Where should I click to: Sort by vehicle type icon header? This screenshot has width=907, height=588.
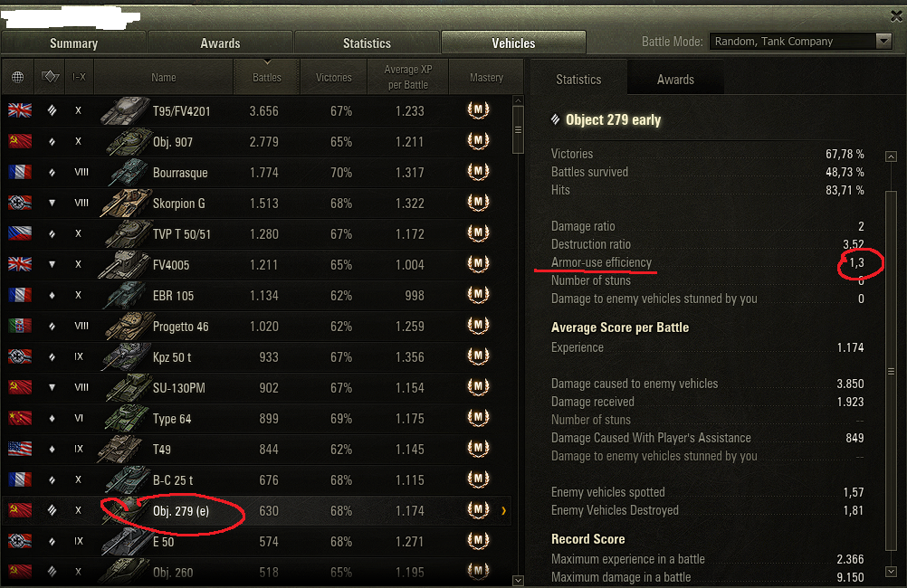click(51, 77)
